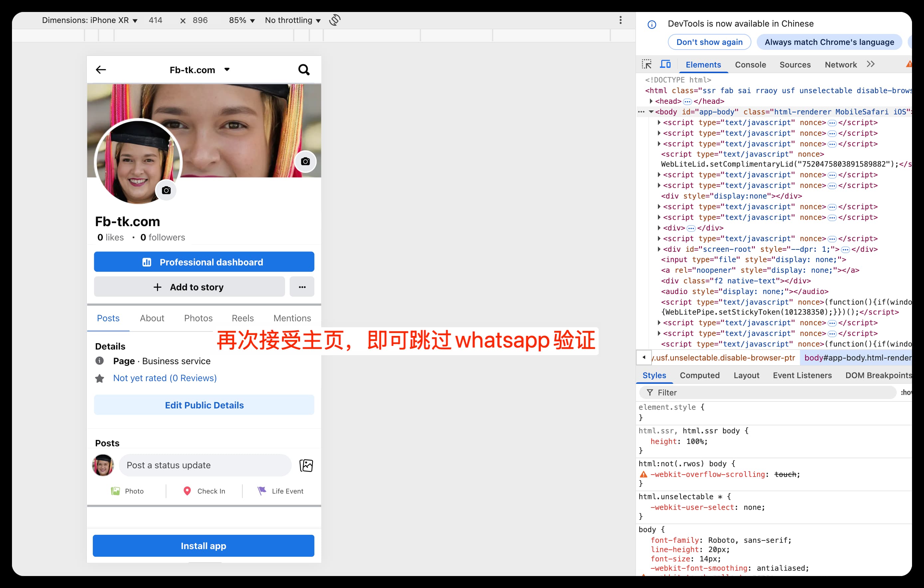Viewport: 924px width, 588px height.
Task: Open the three-dot more options button
Action: 302,287
